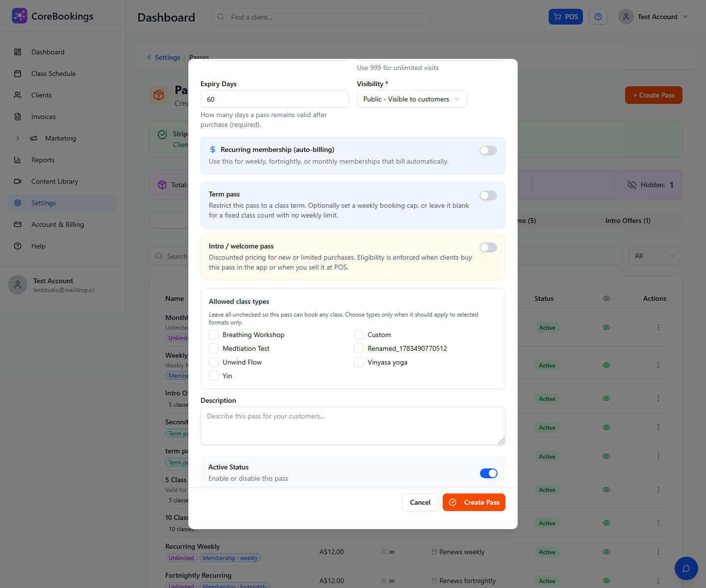Open actions menu for Fortnightly Recurring row
The width and height of the screenshot is (706, 588).
[658, 581]
